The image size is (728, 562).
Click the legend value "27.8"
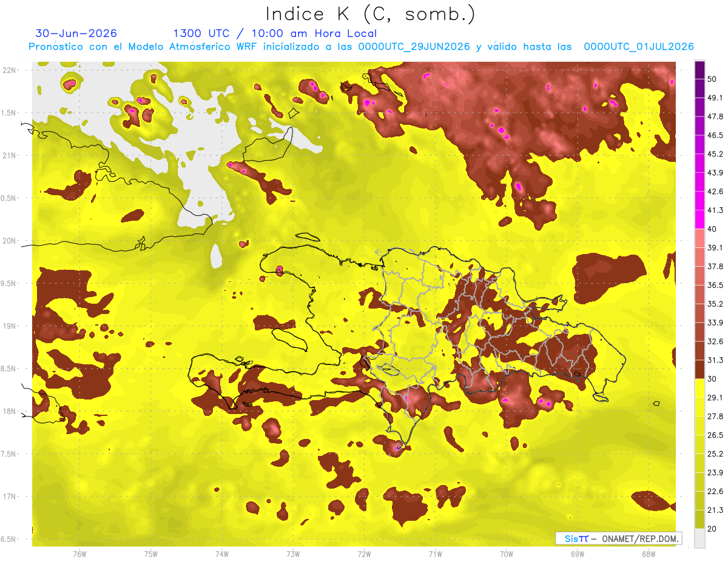tap(715, 416)
